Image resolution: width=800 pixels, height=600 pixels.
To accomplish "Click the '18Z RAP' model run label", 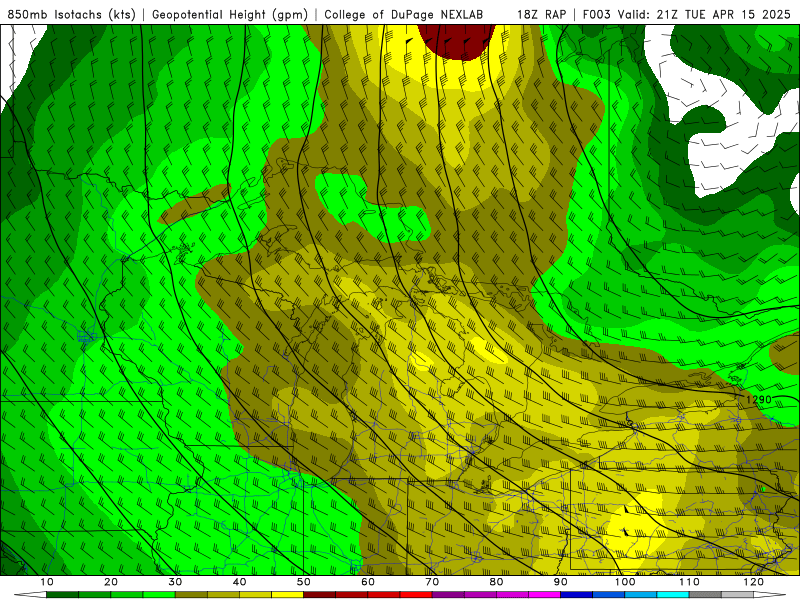I will [x=541, y=14].
